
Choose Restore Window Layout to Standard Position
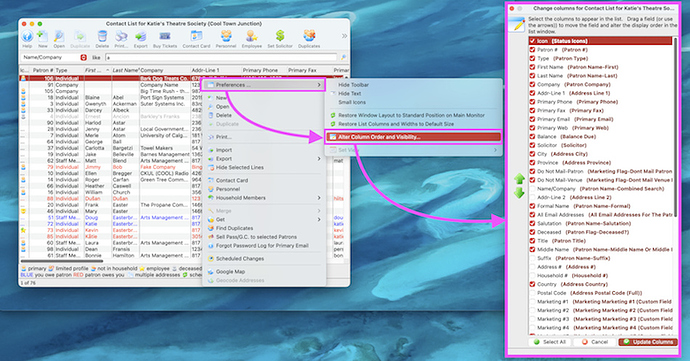(411, 115)
